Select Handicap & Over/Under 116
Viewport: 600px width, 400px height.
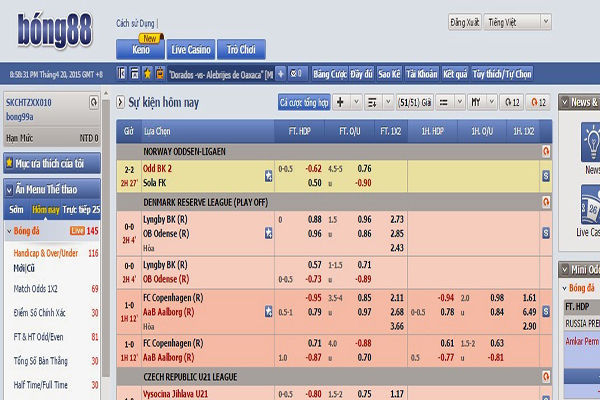click(x=56, y=253)
